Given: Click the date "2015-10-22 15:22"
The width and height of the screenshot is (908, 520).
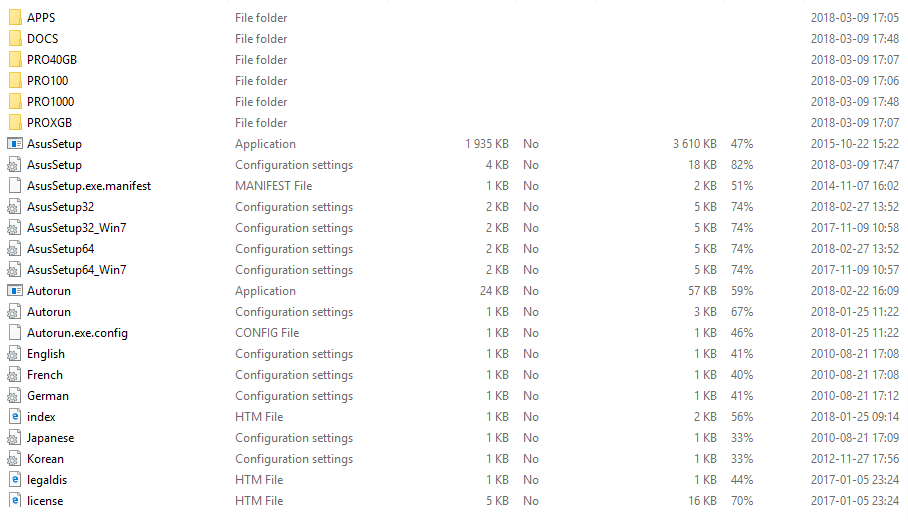Looking at the screenshot, I should tap(855, 144).
